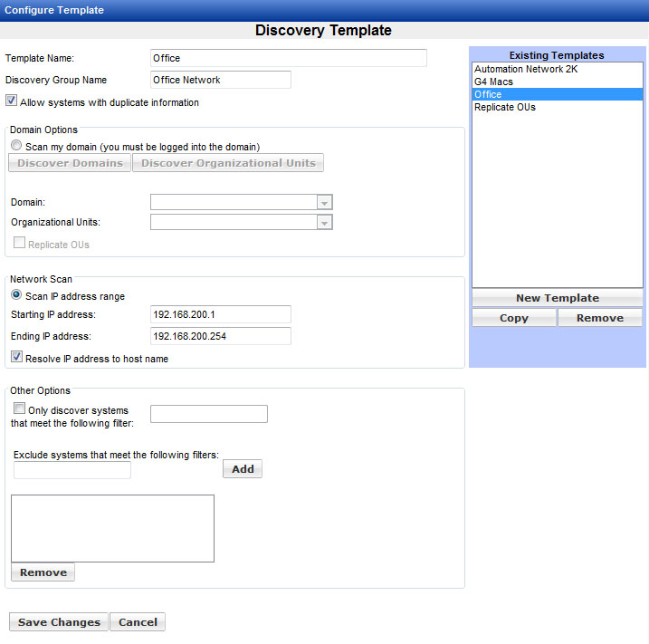Enable Only discover systems filter checkbox
This screenshot has height=644, width=649.
(x=20, y=409)
